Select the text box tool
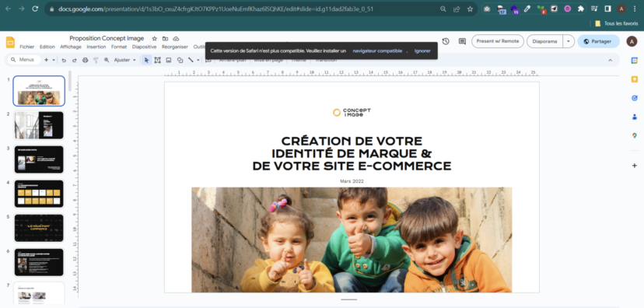The width and height of the screenshot is (644, 308). click(157, 60)
